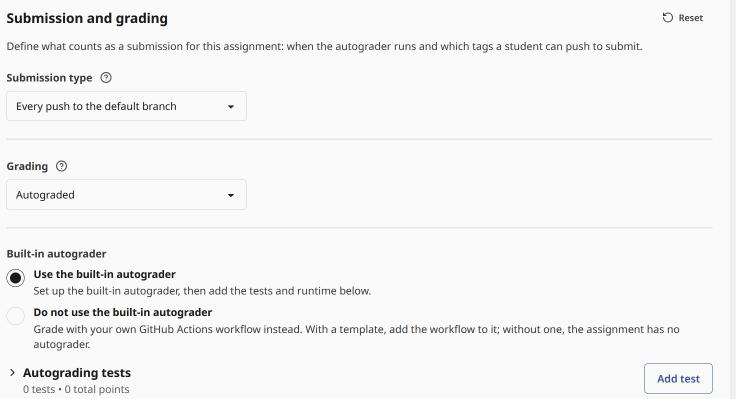
Task: Click the Grading field label
Action: (27, 166)
